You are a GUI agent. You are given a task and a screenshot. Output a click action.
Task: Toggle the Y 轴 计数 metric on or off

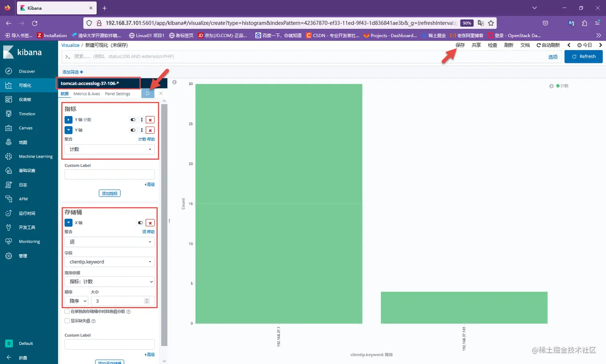[133, 120]
